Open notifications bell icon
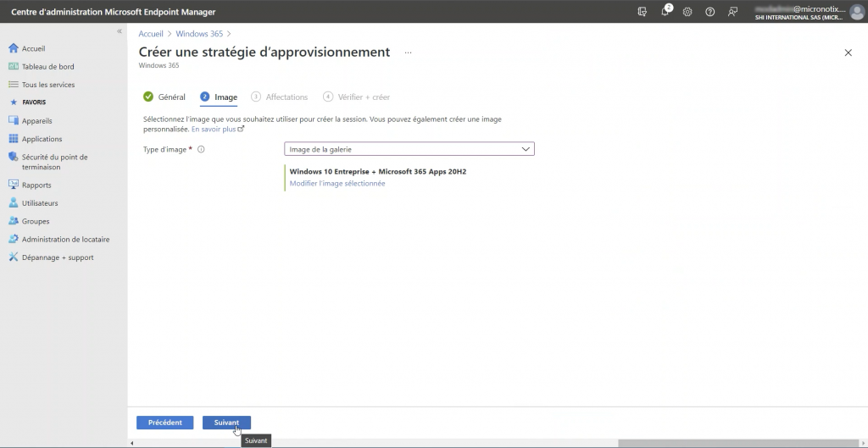This screenshot has width=868, height=448. pos(666,12)
